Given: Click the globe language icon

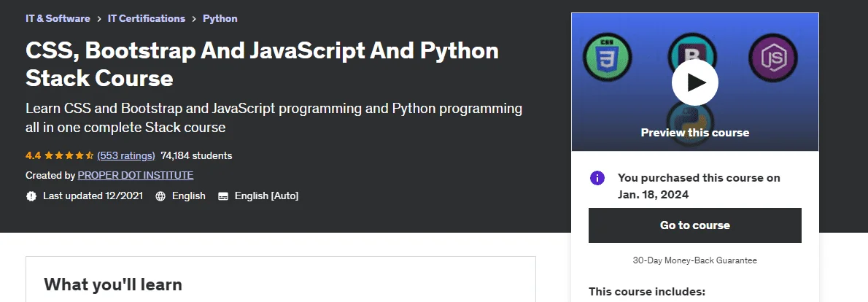Looking at the screenshot, I should pyautogui.click(x=160, y=195).
